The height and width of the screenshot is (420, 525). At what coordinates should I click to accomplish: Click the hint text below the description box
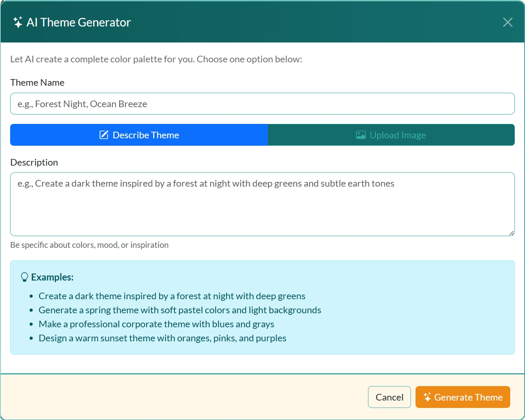click(89, 245)
